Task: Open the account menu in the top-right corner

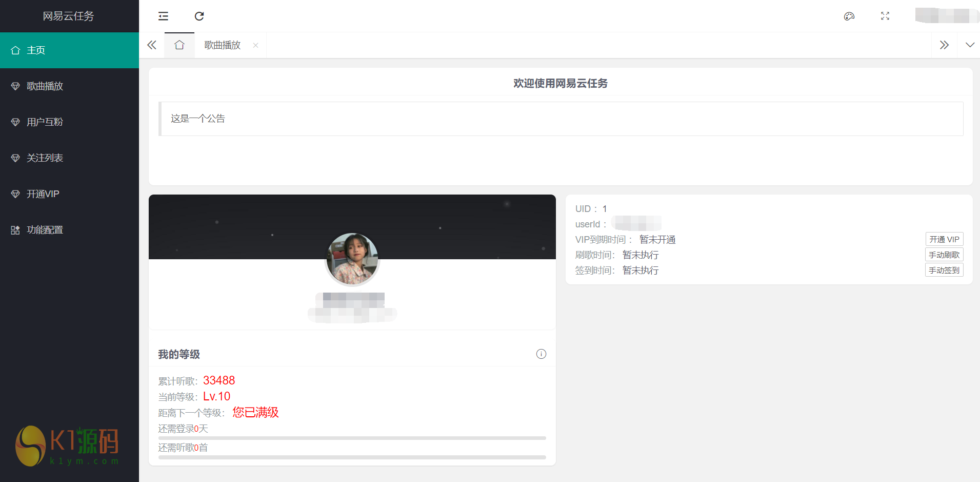Action: click(x=947, y=16)
